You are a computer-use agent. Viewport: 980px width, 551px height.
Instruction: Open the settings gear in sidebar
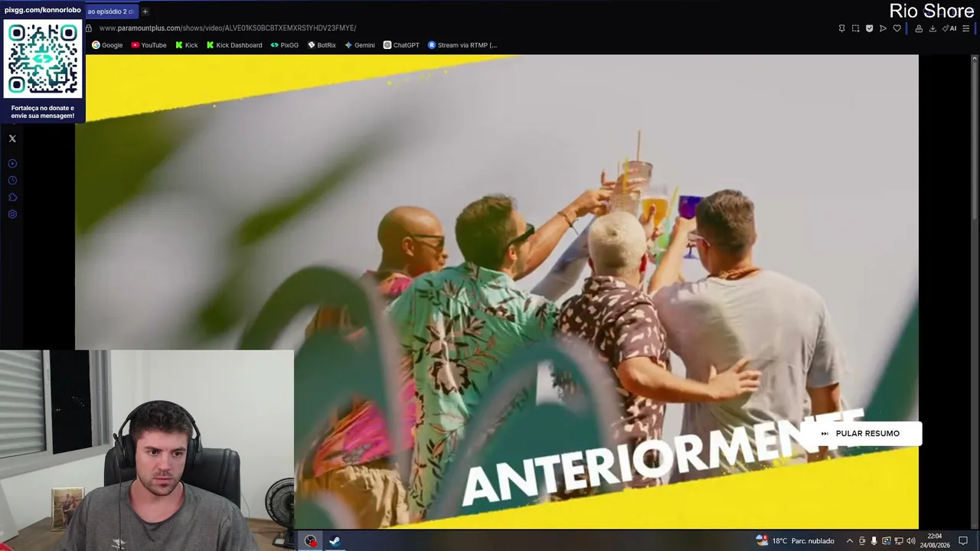point(12,214)
